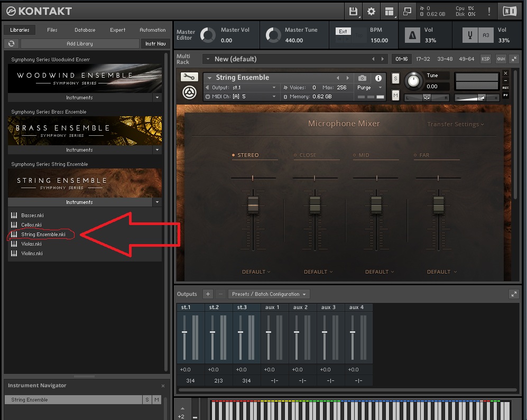Show rack page 17-32
This screenshot has width=527, height=420.
tap(423, 59)
